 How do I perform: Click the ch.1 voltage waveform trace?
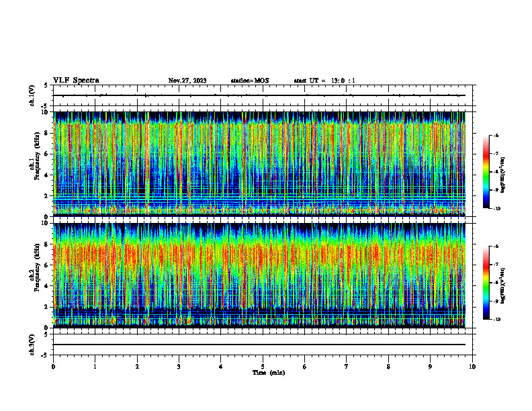tap(259, 95)
